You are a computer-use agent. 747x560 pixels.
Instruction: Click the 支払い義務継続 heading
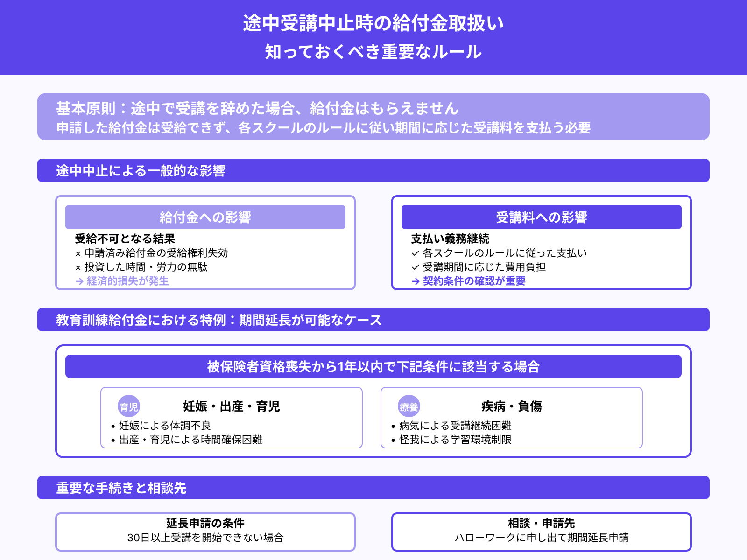point(450,238)
